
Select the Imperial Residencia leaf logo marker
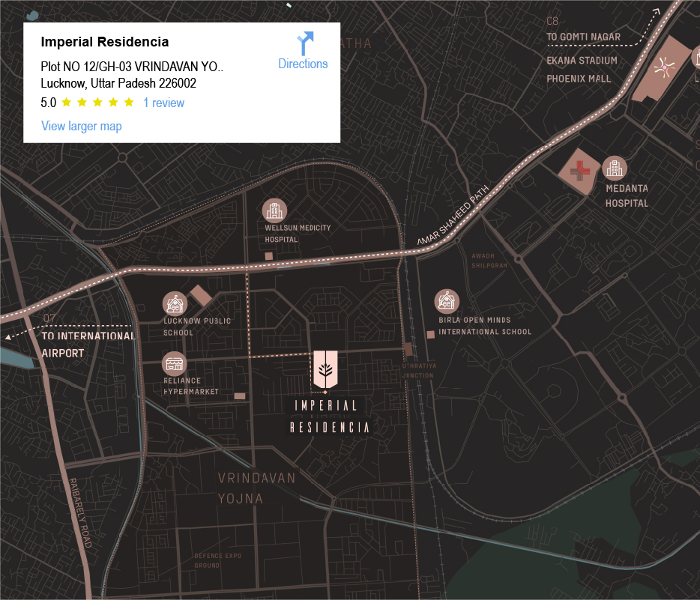point(325,370)
